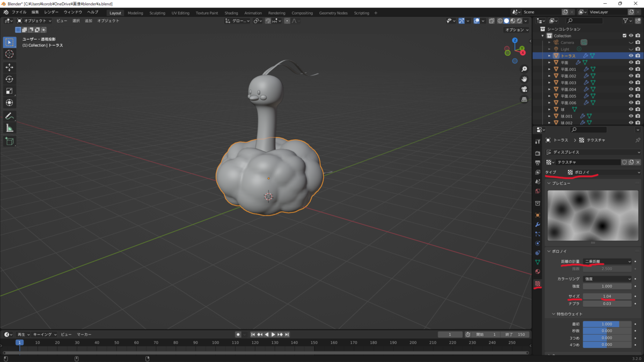This screenshot has width=644, height=362.
Task: Select the Move tool
Action: pyautogui.click(x=9, y=67)
